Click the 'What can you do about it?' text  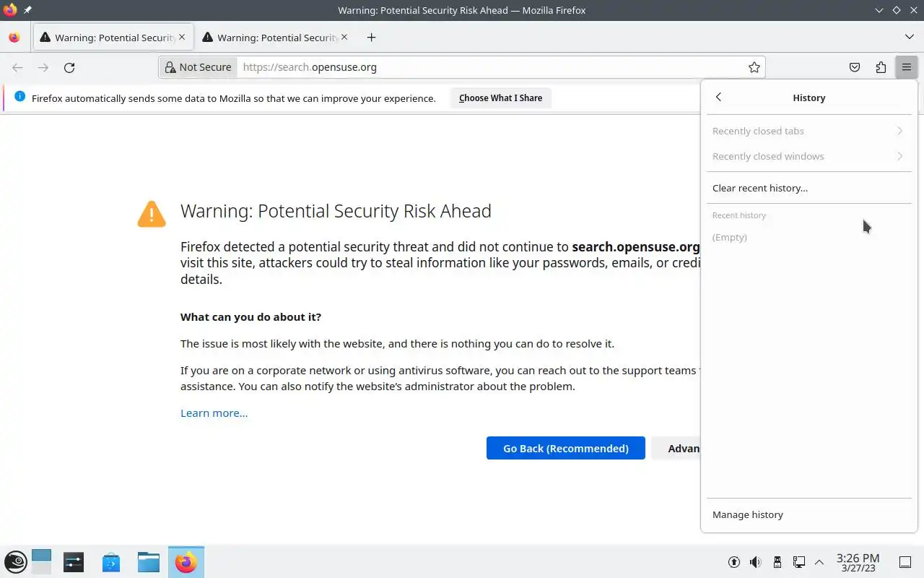(x=250, y=317)
